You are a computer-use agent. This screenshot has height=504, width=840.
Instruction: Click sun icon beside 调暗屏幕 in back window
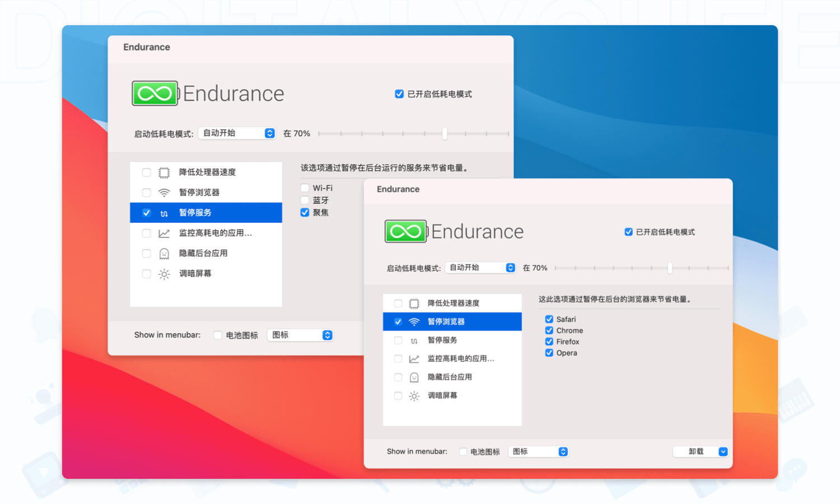164,274
